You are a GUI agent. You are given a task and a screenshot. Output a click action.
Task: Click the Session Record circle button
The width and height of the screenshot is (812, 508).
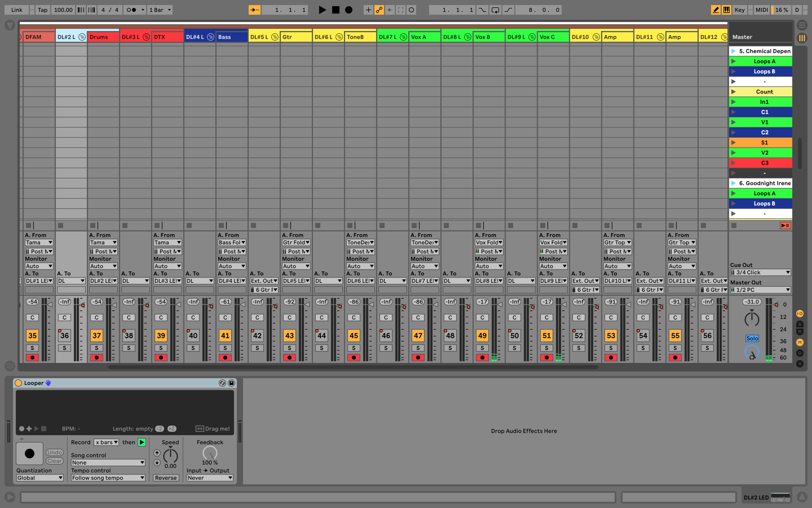pos(411,10)
